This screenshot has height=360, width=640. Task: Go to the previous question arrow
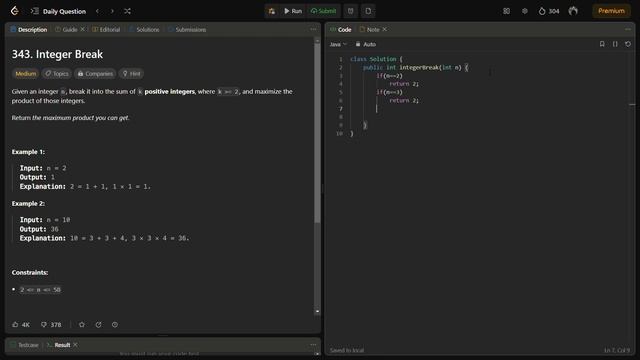[x=97, y=11]
